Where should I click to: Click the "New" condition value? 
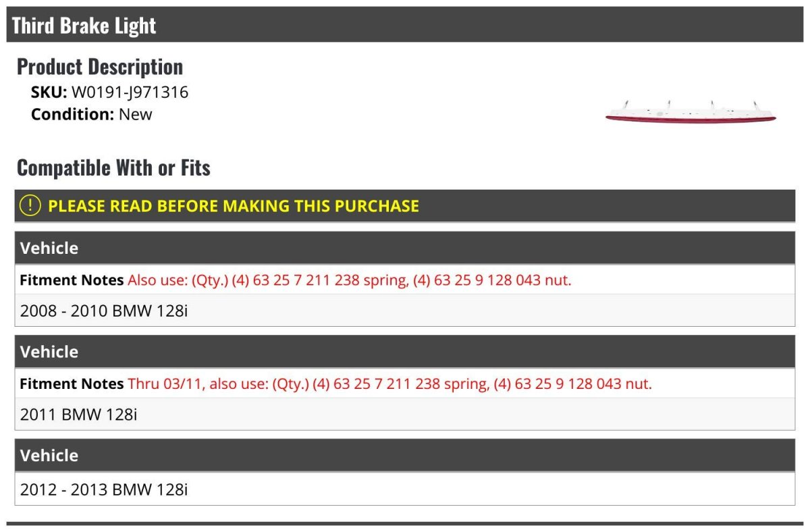(136, 114)
